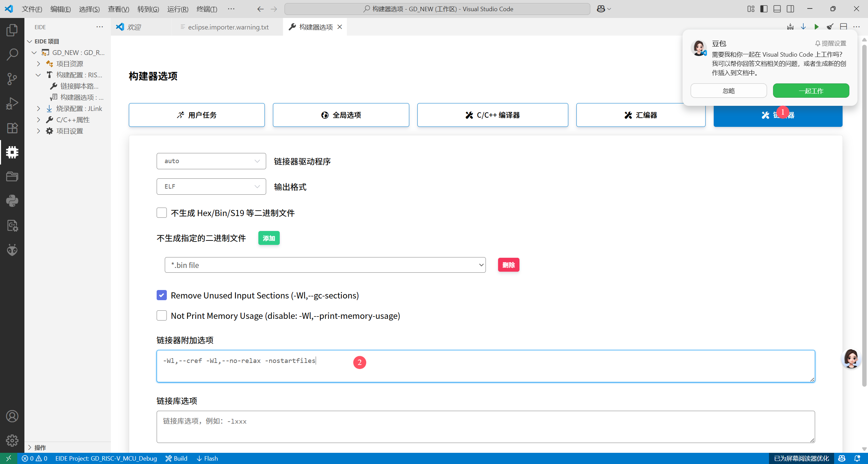Viewport: 868px width, 464px height.
Task: Disable Remove Unused Input Sections checkbox
Action: coord(162,295)
